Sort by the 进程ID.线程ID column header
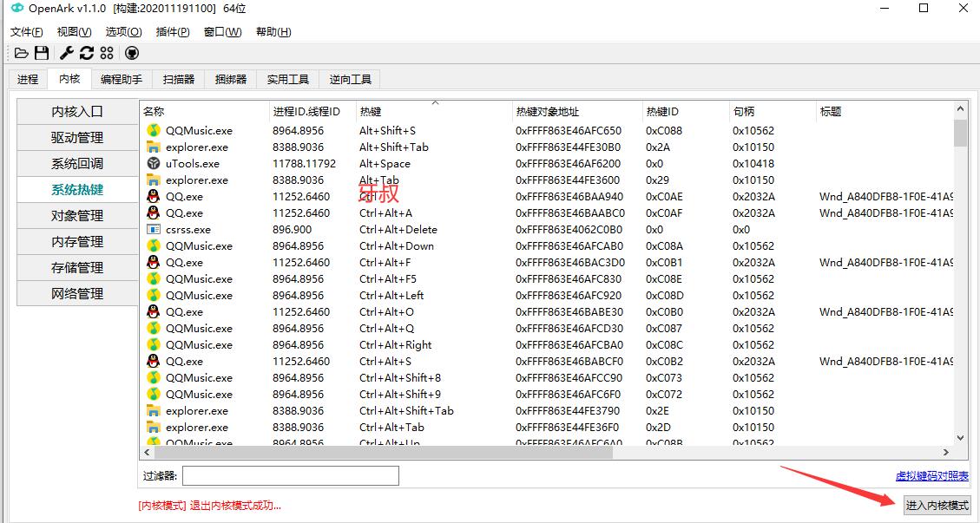This screenshot has width=980, height=523. pos(312,112)
